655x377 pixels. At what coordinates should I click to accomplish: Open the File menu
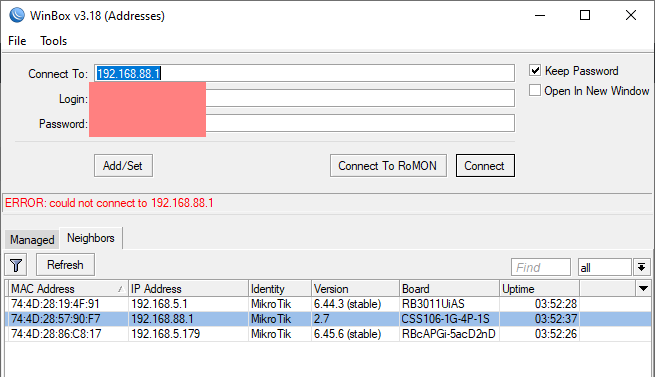(x=17, y=41)
